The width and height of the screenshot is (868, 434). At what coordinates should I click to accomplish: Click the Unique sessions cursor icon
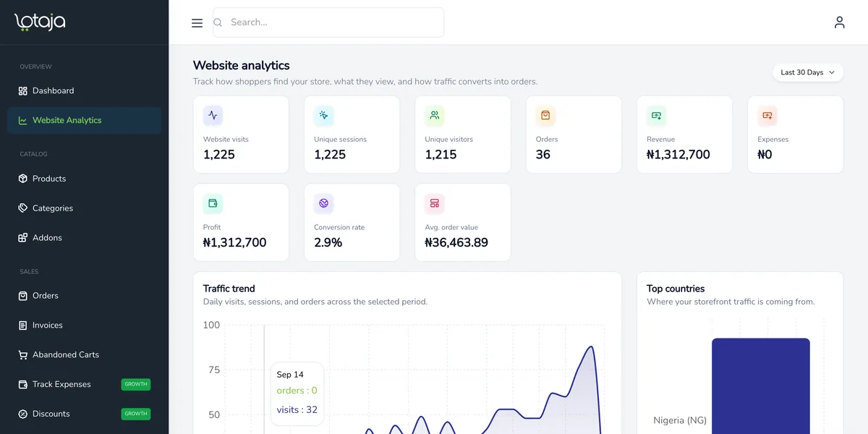[x=323, y=115]
